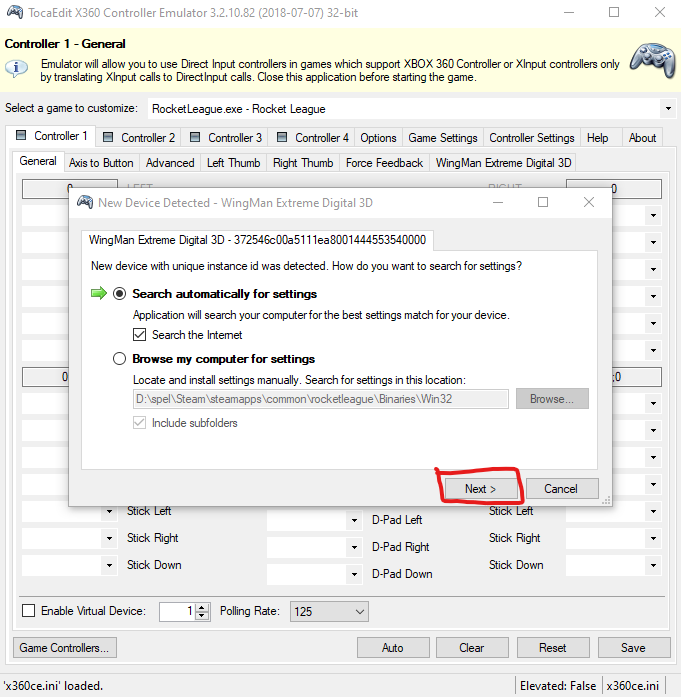Viewport: 681px width, 697px height.
Task: Open the Game Settings tab
Action: point(443,138)
